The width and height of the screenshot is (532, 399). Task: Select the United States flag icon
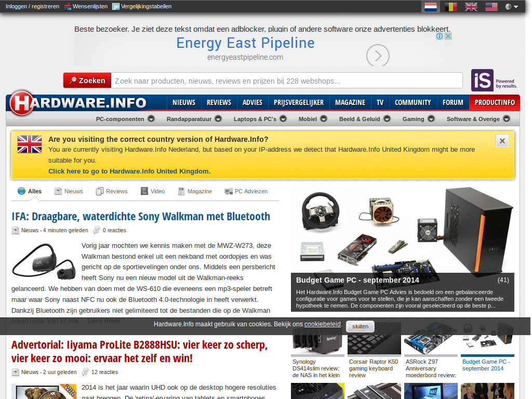tap(491, 6)
